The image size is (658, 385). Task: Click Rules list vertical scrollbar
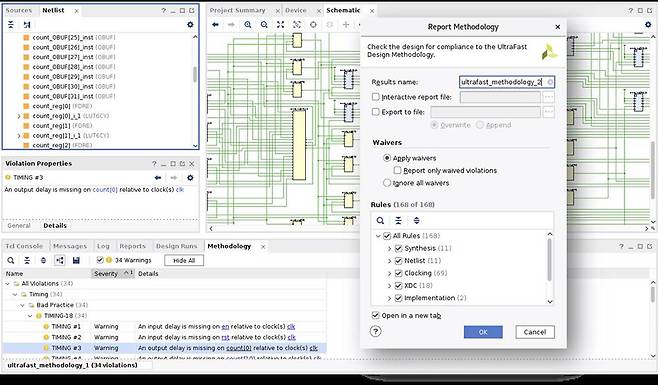(x=549, y=259)
